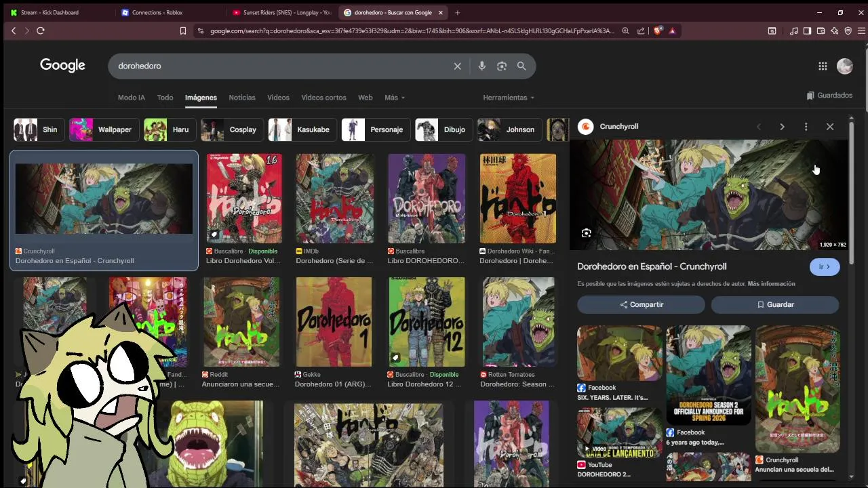Open the Google apps grid
The image size is (868, 488).
(x=823, y=66)
